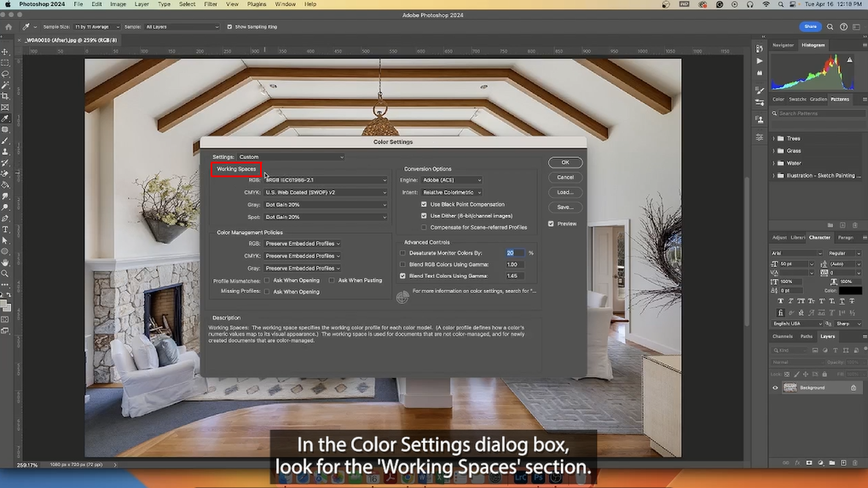Switch to the Channels tab
This screenshot has height=488, width=868.
pyautogui.click(x=782, y=336)
